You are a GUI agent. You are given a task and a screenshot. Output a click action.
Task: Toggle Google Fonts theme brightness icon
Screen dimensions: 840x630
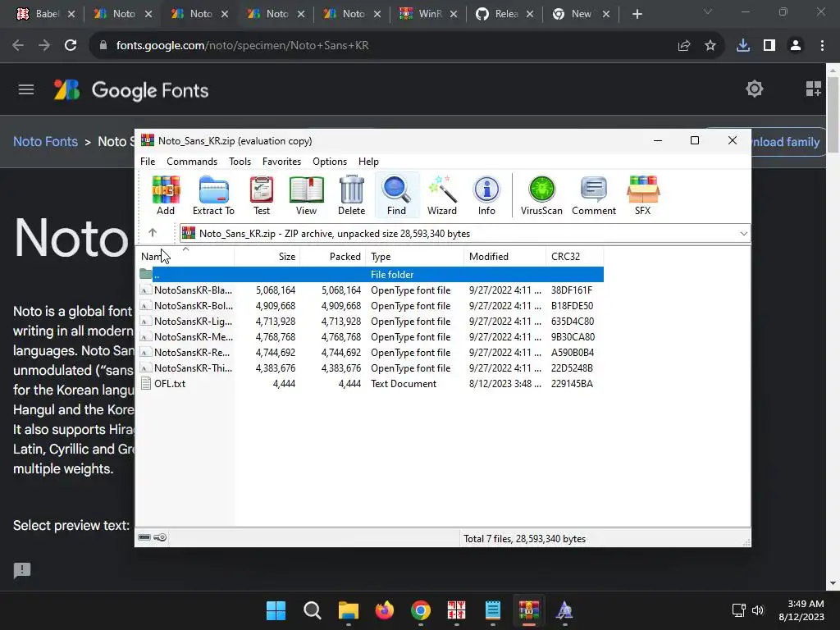755,89
